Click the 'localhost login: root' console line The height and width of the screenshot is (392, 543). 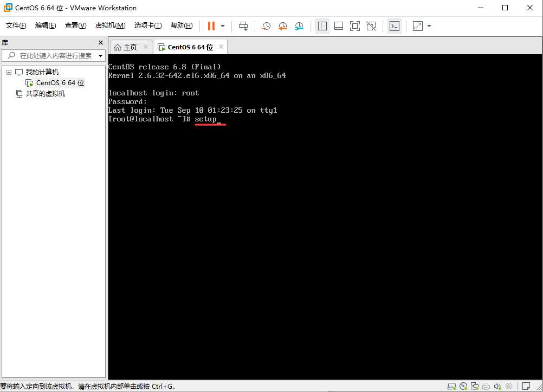(x=153, y=93)
